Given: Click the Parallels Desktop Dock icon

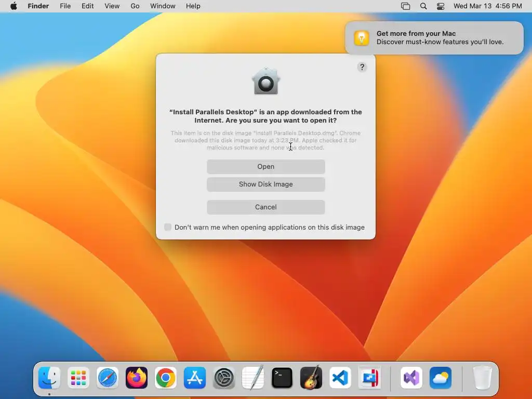Looking at the screenshot, I should pos(369,378).
